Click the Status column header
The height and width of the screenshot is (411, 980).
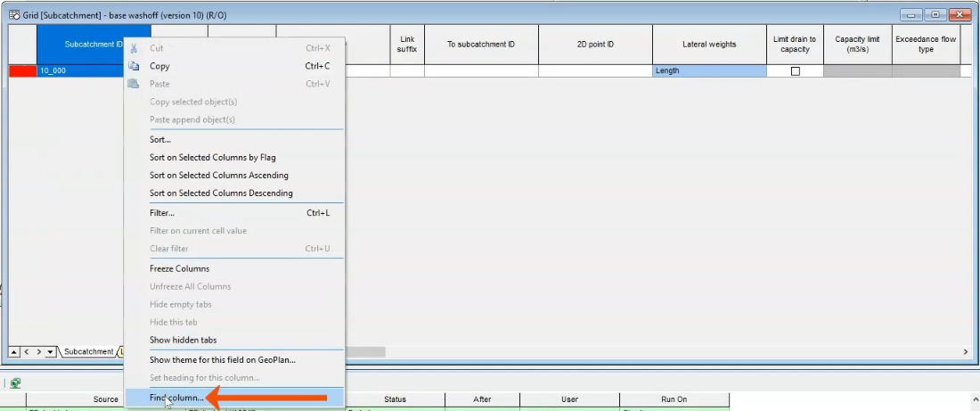click(395, 399)
